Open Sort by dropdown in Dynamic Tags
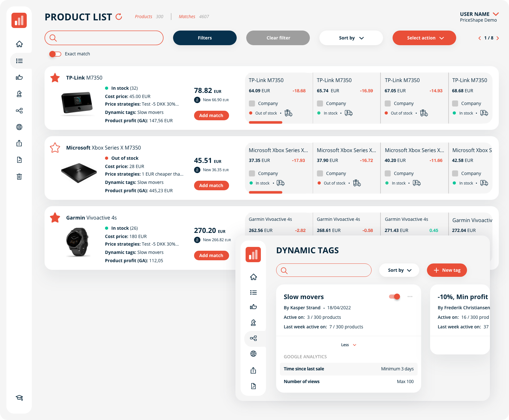Viewport: 509px width, 420px height. (399, 270)
